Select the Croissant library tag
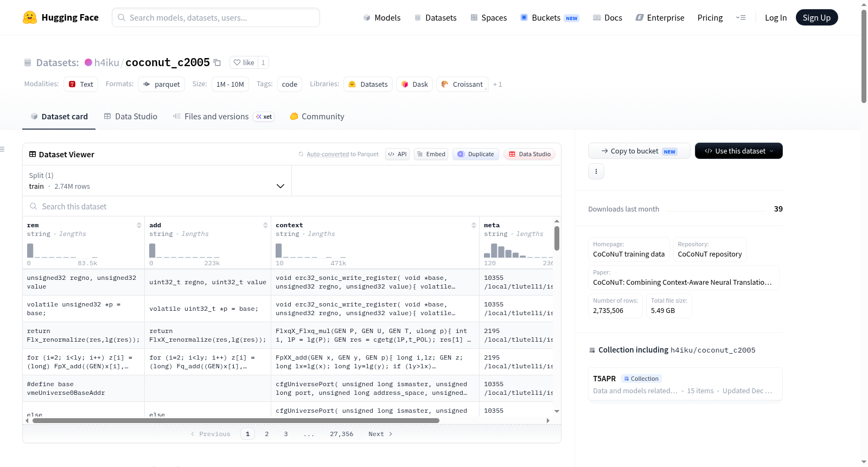868x467 pixels. point(462,84)
